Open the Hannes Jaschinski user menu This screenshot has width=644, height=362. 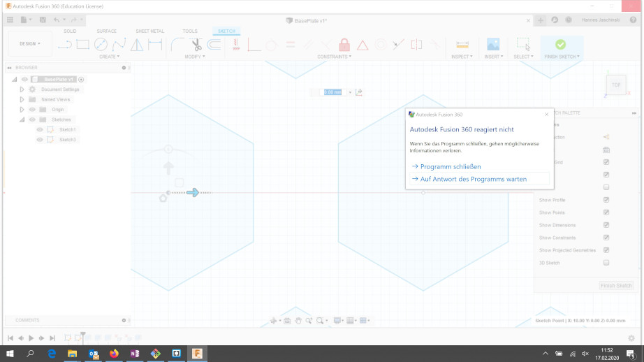(601, 20)
